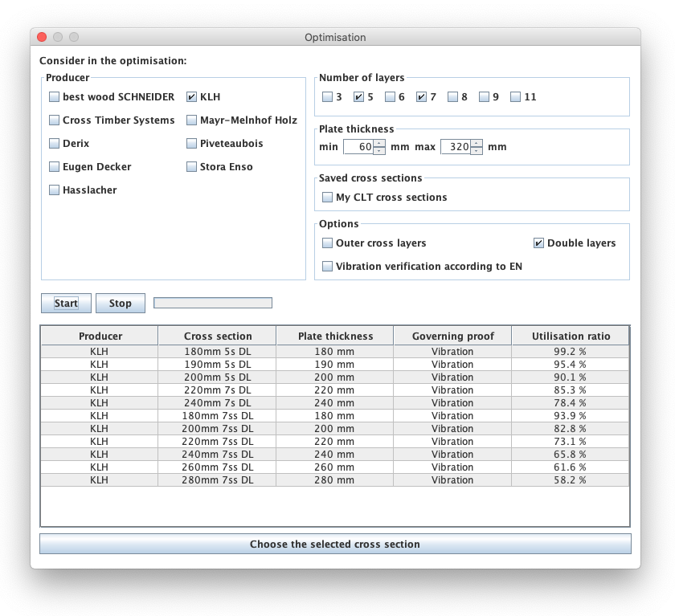The width and height of the screenshot is (675, 616).
Task: Check the 11 layers option
Action: (x=516, y=97)
